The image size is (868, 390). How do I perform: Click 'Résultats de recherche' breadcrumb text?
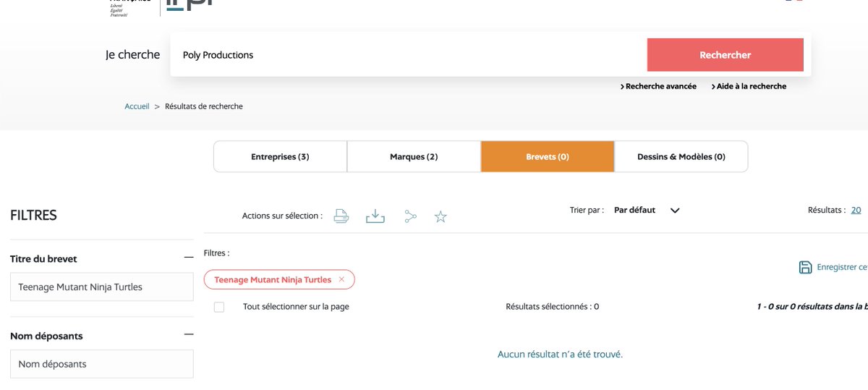pos(204,106)
